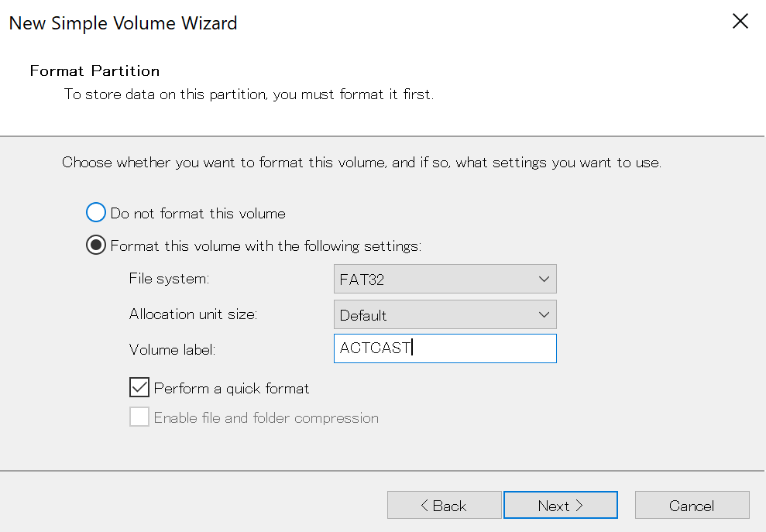The height and width of the screenshot is (532, 766).
Task: Click the "New Simple Volume Wizard" title text
Action: click(123, 23)
